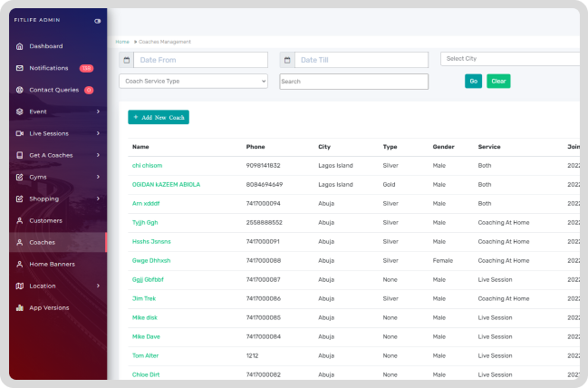Image resolution: width=588 pixels, height=388 pixels.
Task: Click the Type column header
Action: point(390,147)
